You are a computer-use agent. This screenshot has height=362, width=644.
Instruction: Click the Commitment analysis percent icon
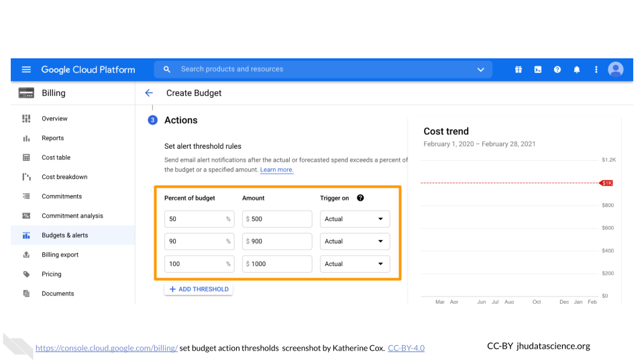pyautogui.click(x=26, y=216)
